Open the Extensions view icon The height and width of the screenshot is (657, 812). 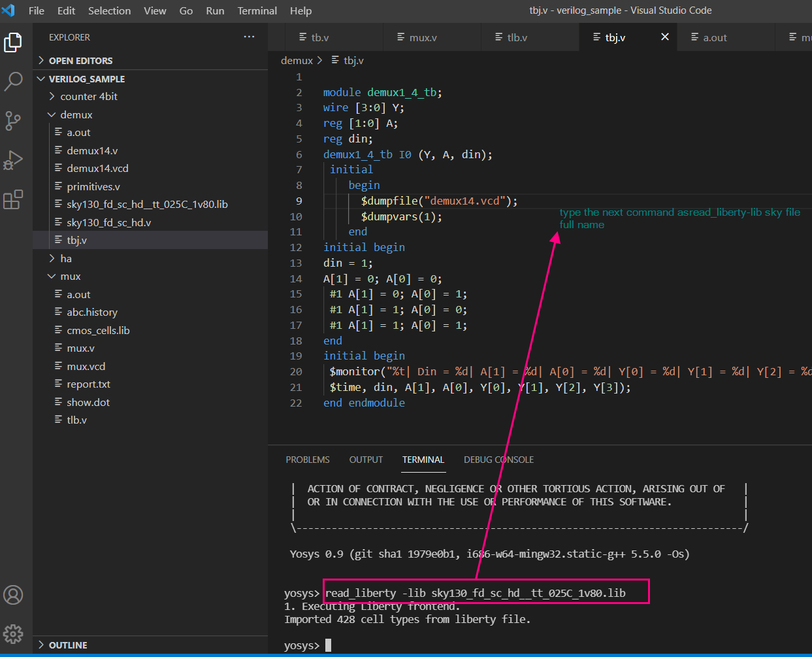[13, 199]
